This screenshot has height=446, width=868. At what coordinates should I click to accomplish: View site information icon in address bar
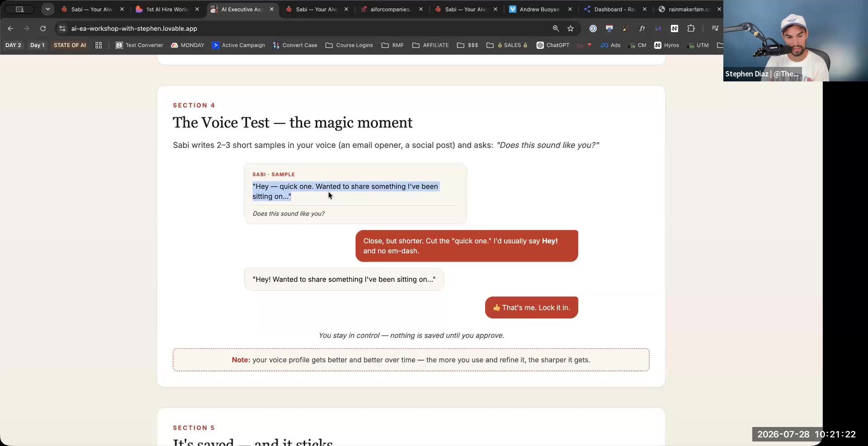point(62,28)
